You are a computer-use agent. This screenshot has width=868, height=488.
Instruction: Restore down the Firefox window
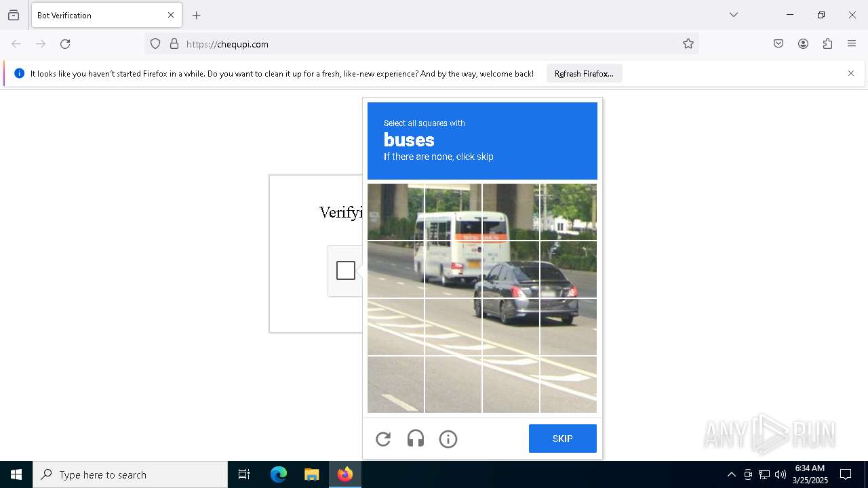click(x=821, y=15)
